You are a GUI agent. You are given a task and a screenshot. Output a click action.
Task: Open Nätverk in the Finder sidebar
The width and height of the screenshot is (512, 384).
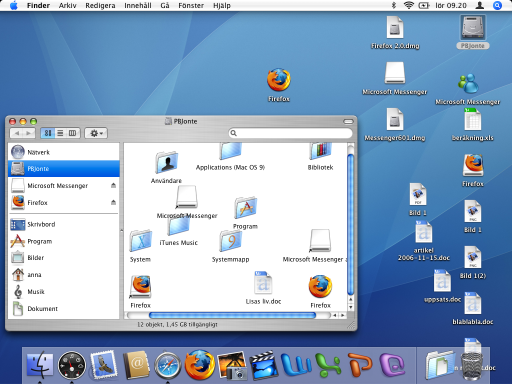click(x=63, y=152)
